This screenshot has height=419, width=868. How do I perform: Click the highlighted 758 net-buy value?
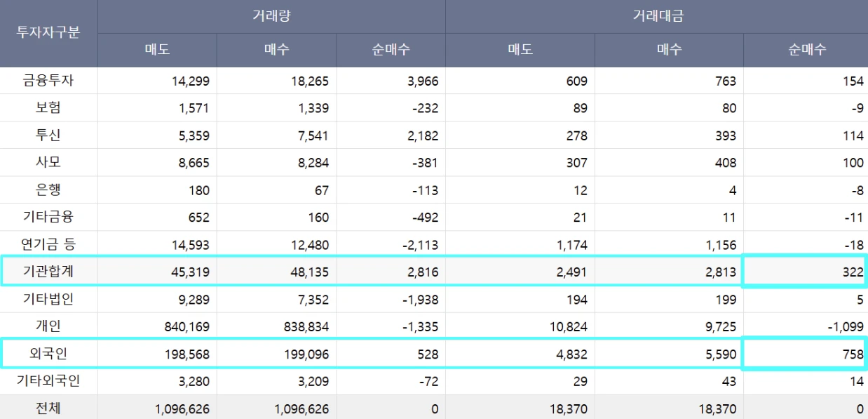pyautogui.click(x=853, y=354)
